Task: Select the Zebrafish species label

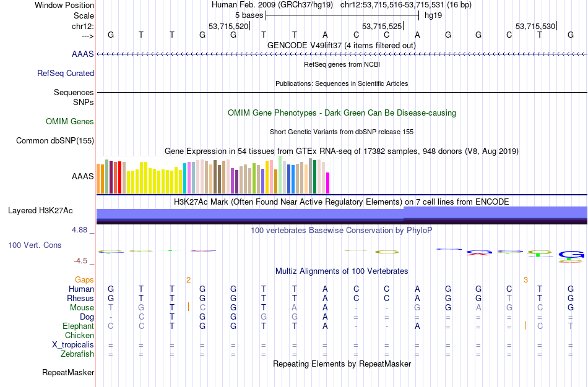Action: 77,354
